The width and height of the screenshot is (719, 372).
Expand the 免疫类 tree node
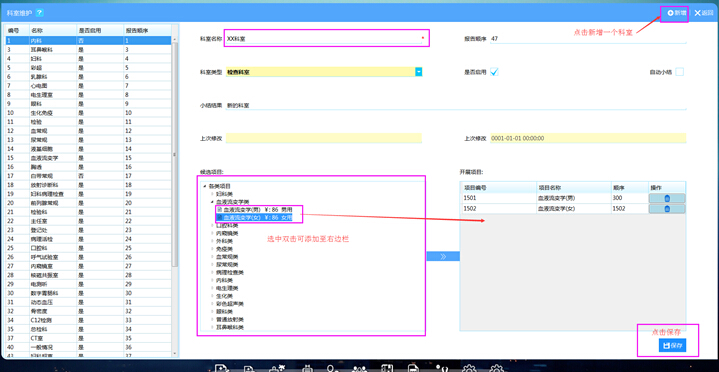(212, 249)
